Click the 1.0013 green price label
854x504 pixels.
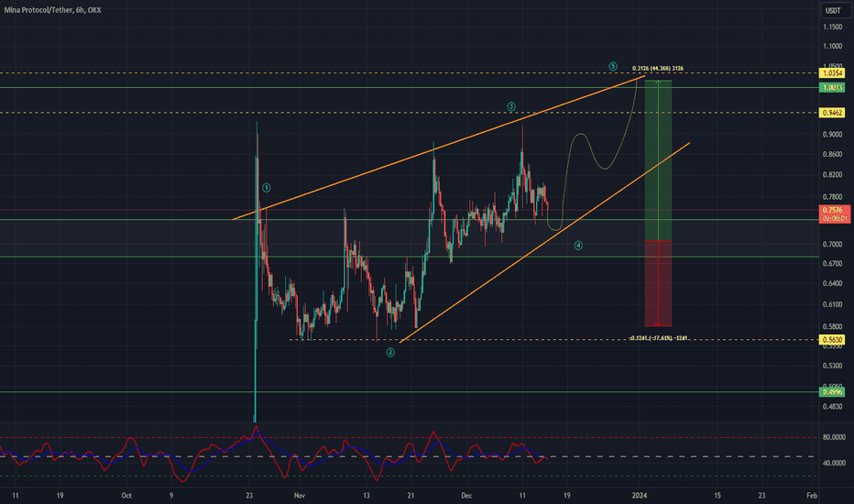[x=833, y=88]
